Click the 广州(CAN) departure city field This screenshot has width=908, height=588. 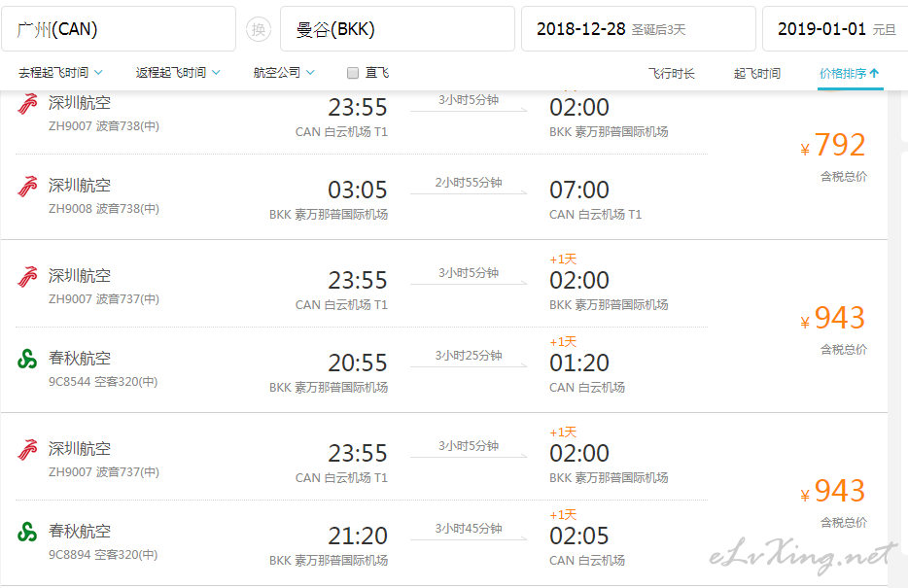(119, 29)
